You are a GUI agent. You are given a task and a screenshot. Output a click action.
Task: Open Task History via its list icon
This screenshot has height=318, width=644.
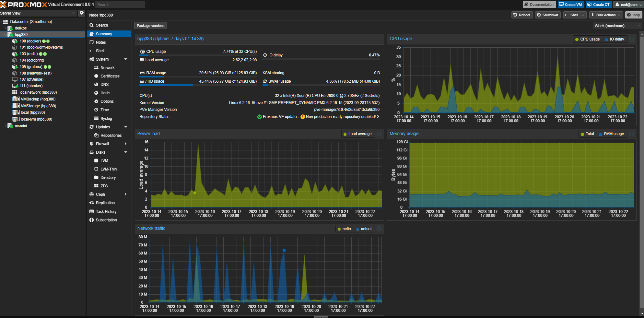92,212
